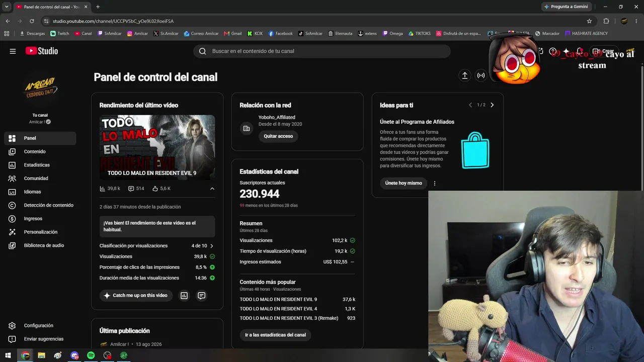Screen dimensions: 644x362
Task: Click the shopping bag illustration
Action: click(x=475, y=150)
